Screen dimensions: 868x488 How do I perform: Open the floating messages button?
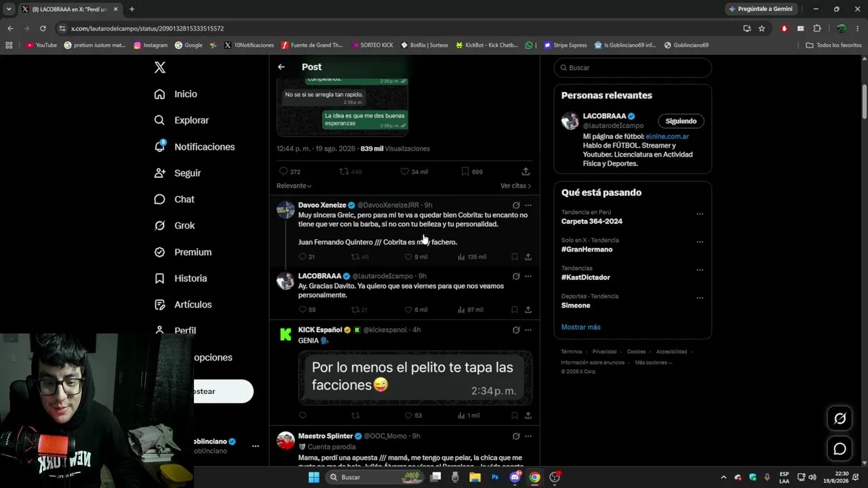coord(840,449)
